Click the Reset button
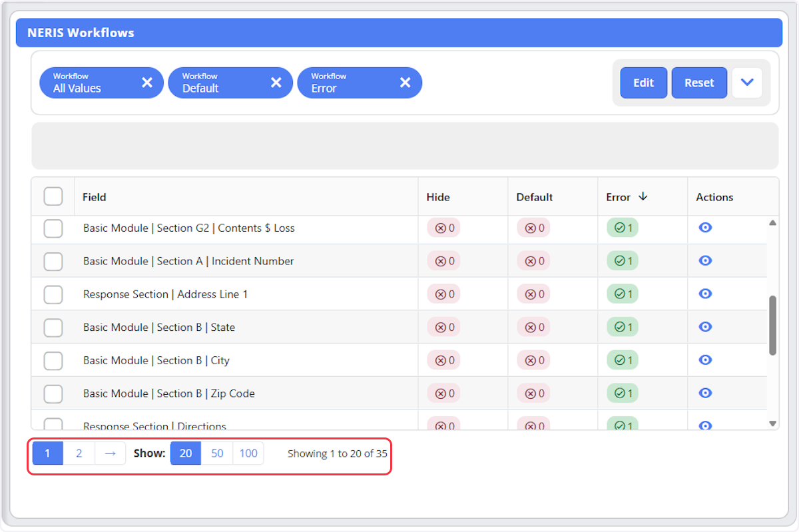The height and width of the screenshot is (532, 799). (699, 83)
